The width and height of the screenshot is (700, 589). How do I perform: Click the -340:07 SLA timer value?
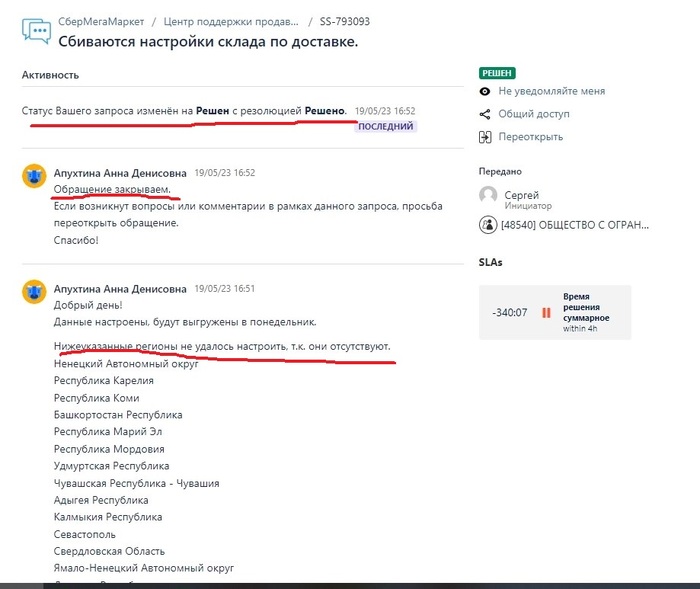[x=509, y=313]
